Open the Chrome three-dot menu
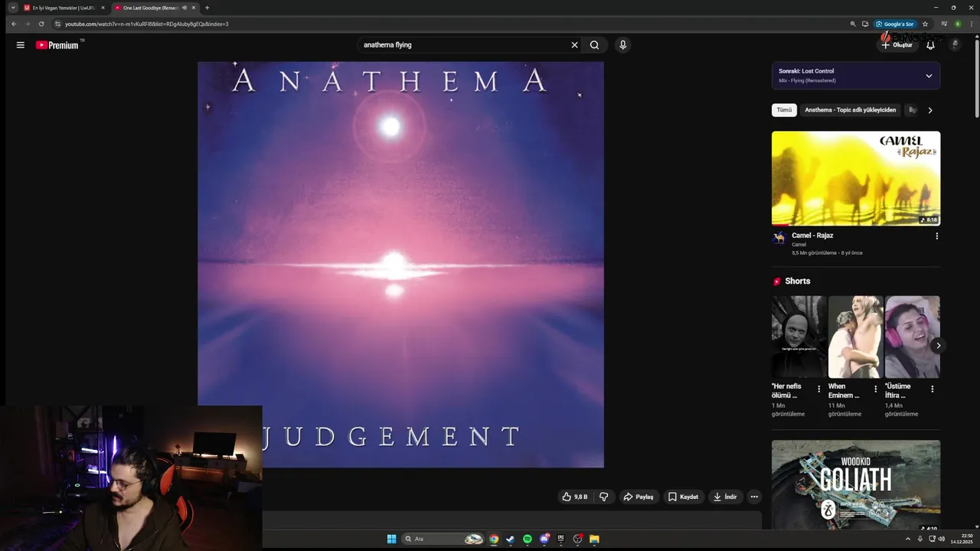The height and width of the screenshot is (551, 980). point(970,24)
